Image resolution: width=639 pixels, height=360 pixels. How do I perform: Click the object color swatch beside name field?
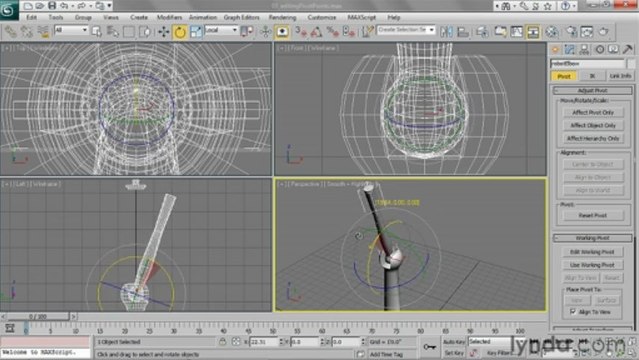point(631,64)
